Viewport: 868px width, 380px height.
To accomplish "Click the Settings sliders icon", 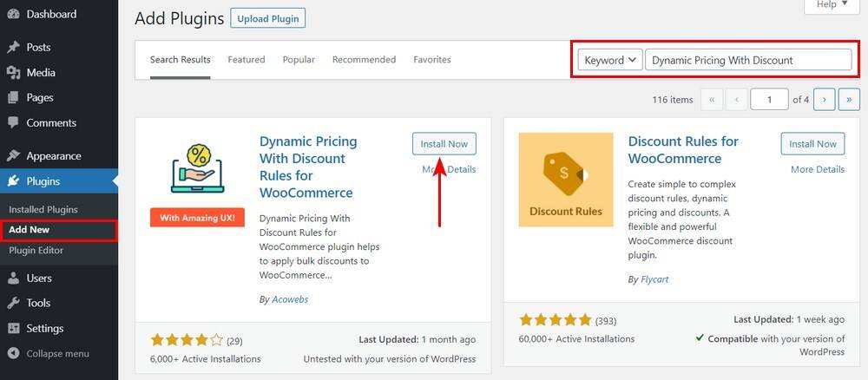I will (13, 329).
